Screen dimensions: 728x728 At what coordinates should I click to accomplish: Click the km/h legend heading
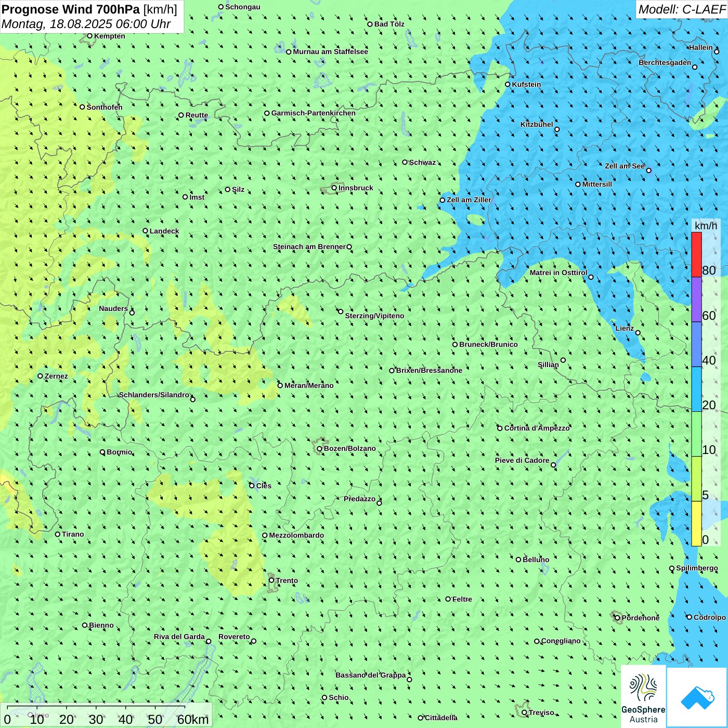pyautogui.click(x=706, y=226)
